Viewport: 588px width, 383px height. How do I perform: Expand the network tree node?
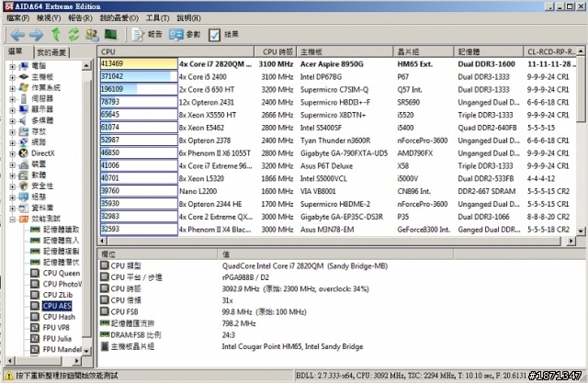click(12, 142)
